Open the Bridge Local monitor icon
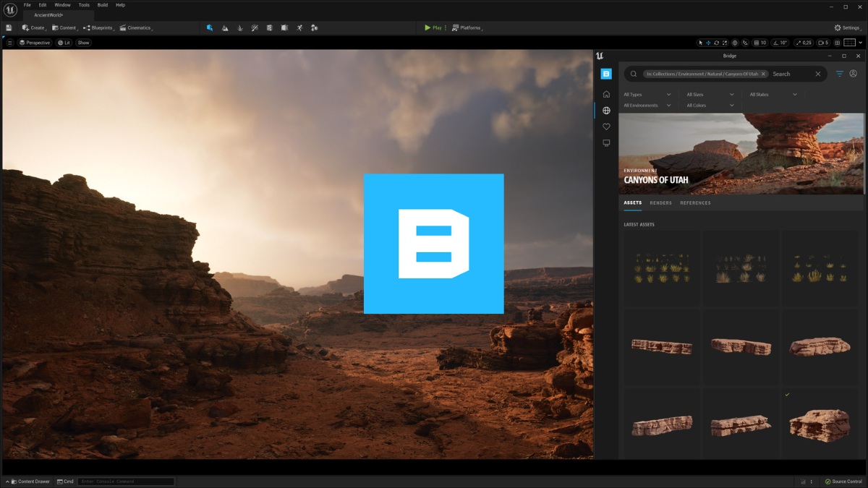Screen dimensions: 868x488 pyautogui.click(x=606, y=143)
